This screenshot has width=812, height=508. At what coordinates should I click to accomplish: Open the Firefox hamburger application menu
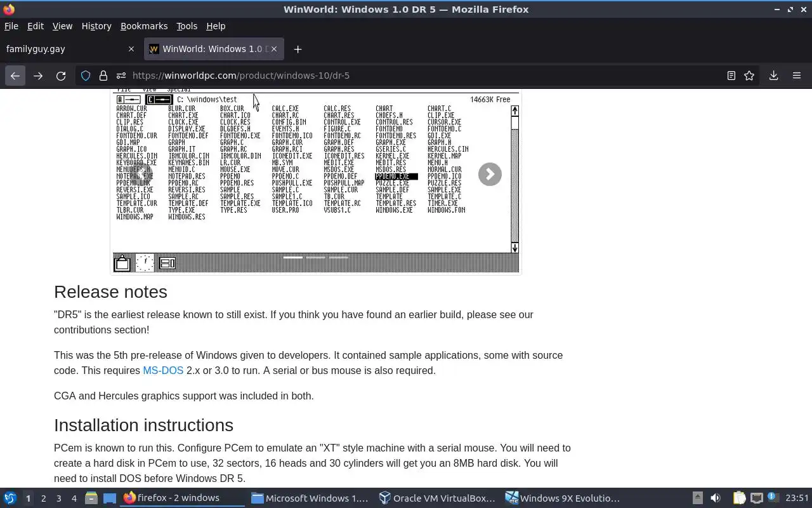(797, 76)
